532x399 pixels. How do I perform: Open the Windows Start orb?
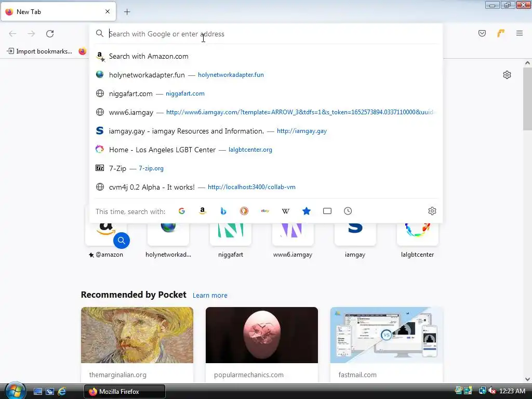tap(15, 391)
